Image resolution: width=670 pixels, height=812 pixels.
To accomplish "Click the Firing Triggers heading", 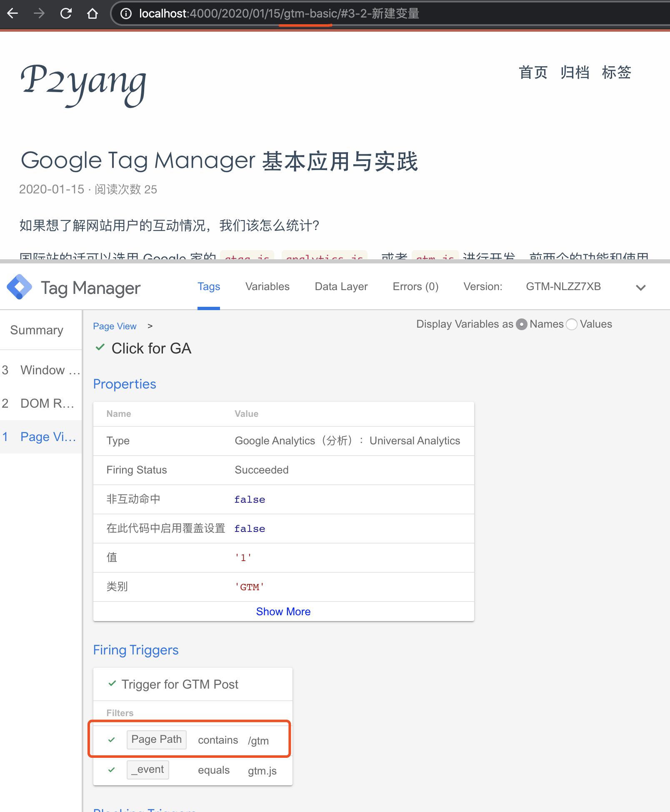I will tap(136, 650).
